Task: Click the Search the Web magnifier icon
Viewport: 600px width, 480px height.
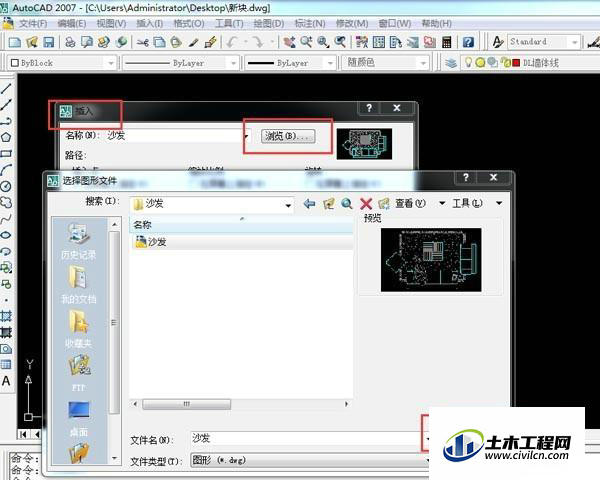Action: pos(347,204)
